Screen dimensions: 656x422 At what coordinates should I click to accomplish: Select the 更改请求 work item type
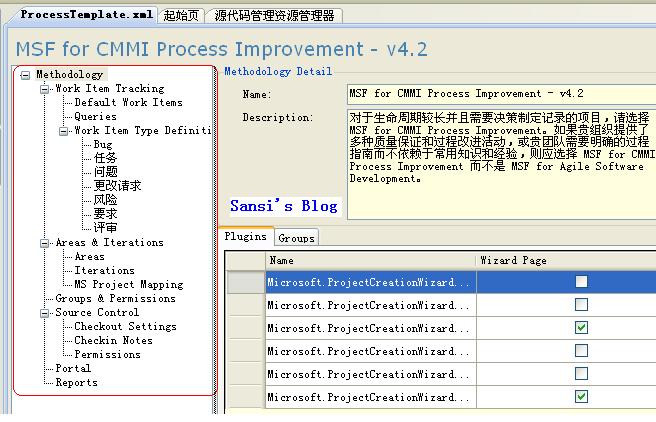118,186
